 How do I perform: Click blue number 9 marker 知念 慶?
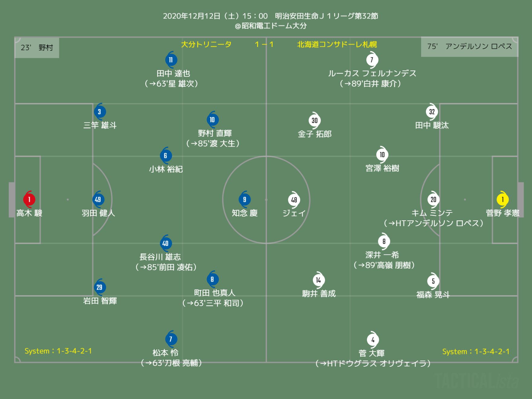pyautogui.click(x=245, y=199)
